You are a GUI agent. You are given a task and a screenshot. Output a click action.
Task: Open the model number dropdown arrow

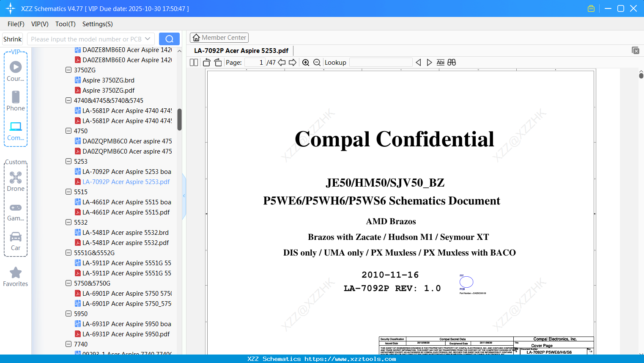pyautogui.click(x=148, y=39)
